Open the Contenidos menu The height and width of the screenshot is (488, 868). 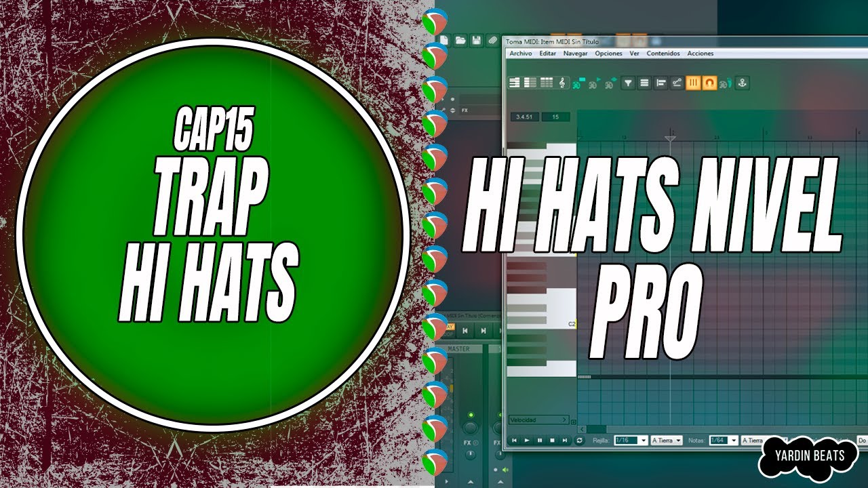[x=663, y=54]
